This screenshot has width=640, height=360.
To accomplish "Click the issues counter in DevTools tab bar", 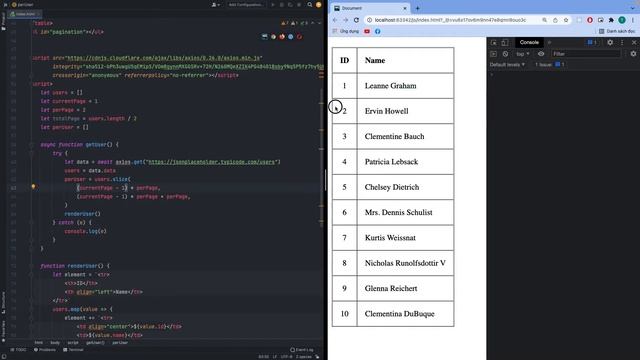I will pos(592,42).
